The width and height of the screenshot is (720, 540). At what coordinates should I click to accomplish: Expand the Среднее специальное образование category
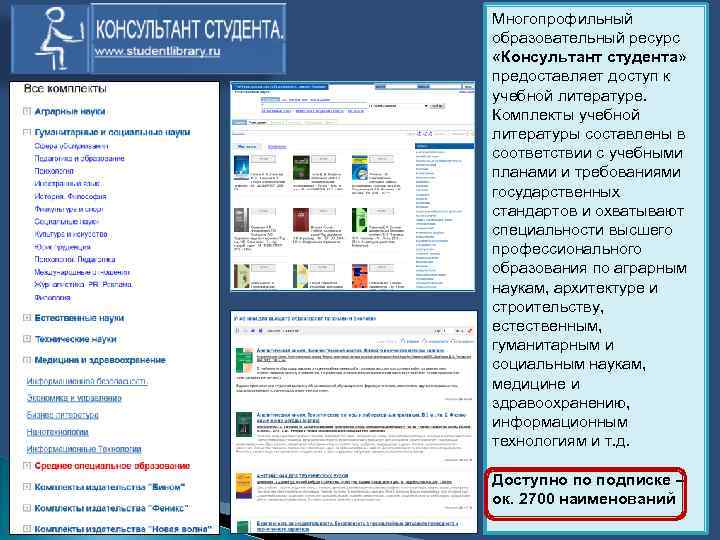27,466
